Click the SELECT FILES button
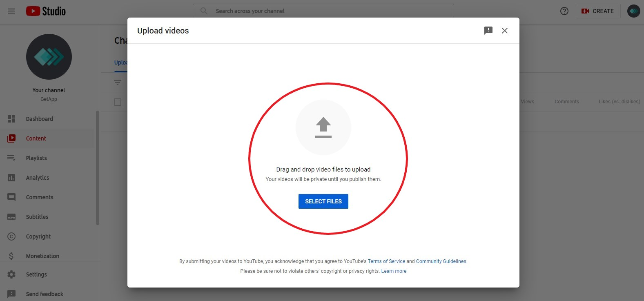The image size is (644, 301). click(323, 201)
